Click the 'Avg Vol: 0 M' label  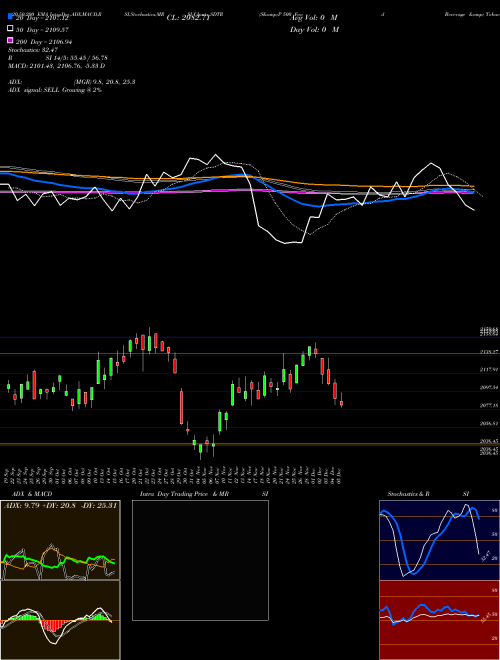coord(314,18)
